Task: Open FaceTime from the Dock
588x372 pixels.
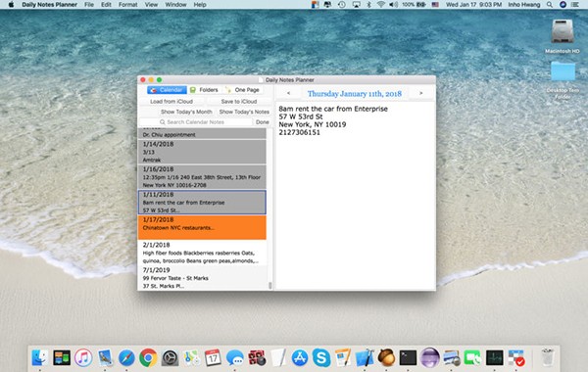Action: tap(472, 357)
